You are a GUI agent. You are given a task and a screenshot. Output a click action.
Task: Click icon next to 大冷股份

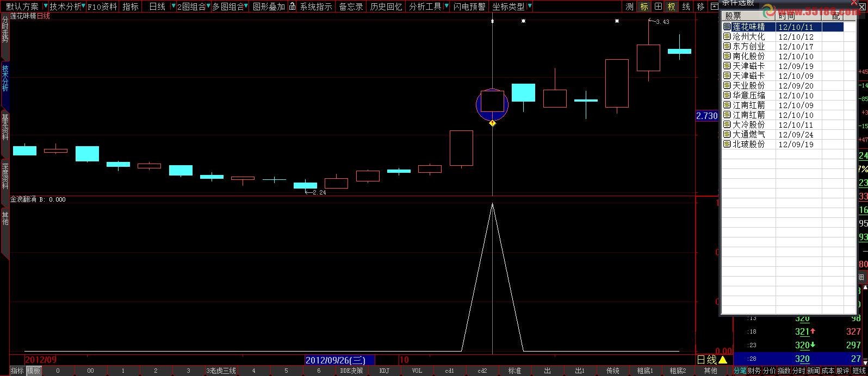(727, 124)
